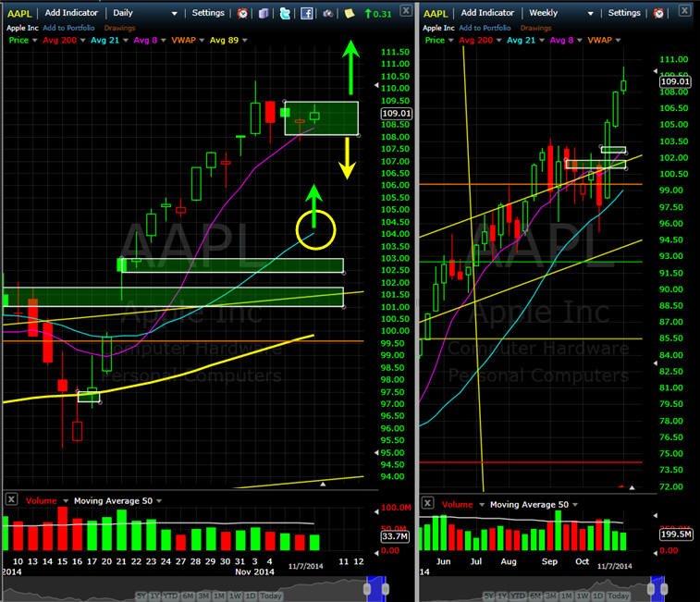Select the YTD range in Weekly chart
Image resolution: width=700 pixels, height=602 pixels.
click(x=518, y=596)
